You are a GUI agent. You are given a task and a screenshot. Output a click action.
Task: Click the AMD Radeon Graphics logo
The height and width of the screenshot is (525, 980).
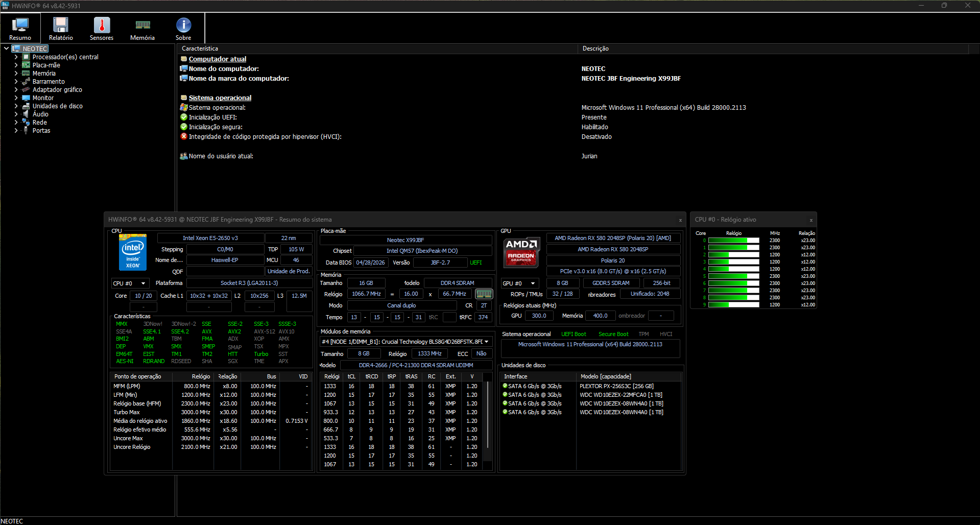coord(521,252)
